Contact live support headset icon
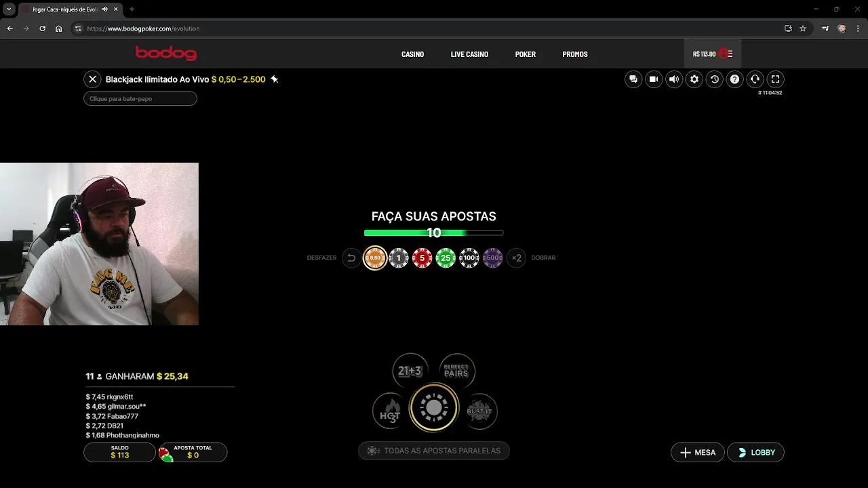This screenshot has width=868, height=488. 755,79
